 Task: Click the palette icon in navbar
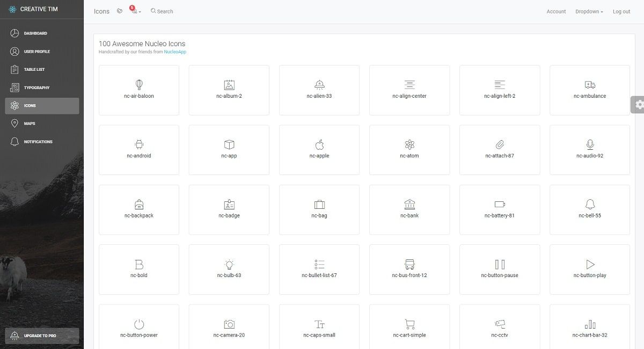click(120, 11)
